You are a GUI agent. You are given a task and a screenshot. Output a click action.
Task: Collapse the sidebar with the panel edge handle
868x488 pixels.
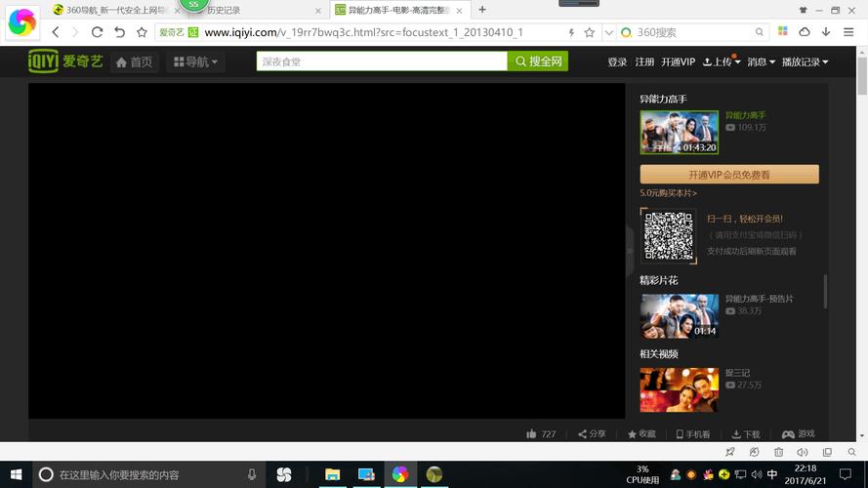630,250
